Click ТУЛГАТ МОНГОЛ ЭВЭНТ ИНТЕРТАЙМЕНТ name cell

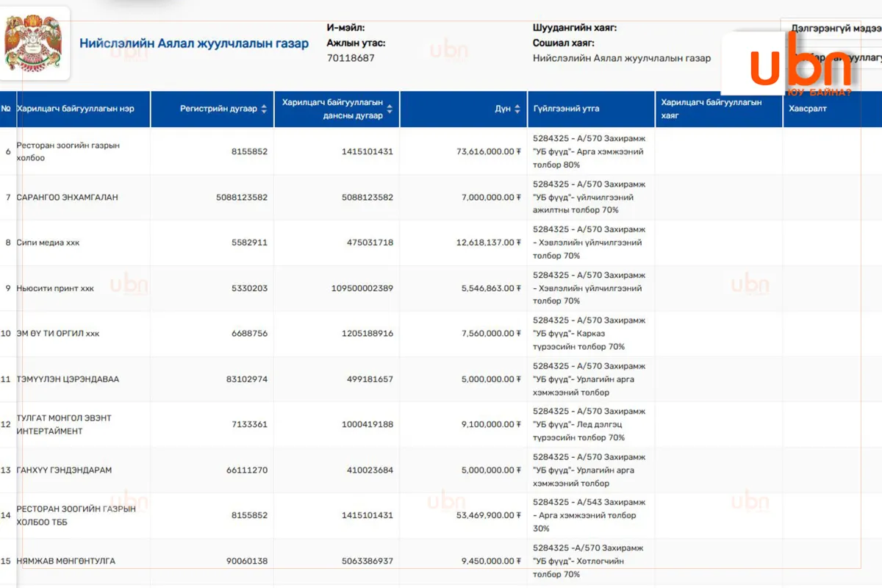64,424
